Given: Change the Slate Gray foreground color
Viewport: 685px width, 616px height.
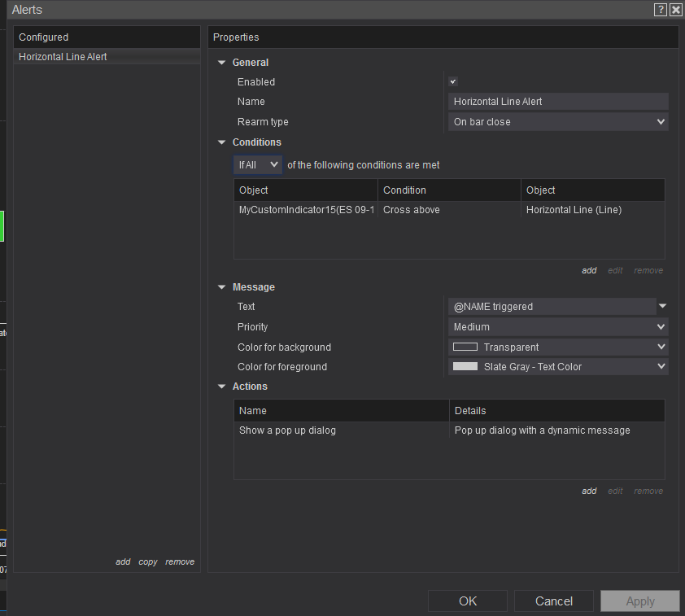Looking at the screenshot, I should 558,367.
